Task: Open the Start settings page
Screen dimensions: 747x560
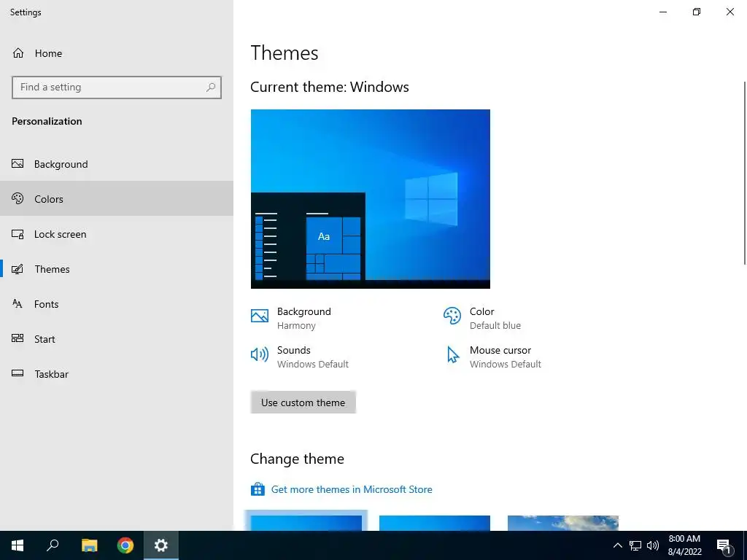Action: (117, 338)
